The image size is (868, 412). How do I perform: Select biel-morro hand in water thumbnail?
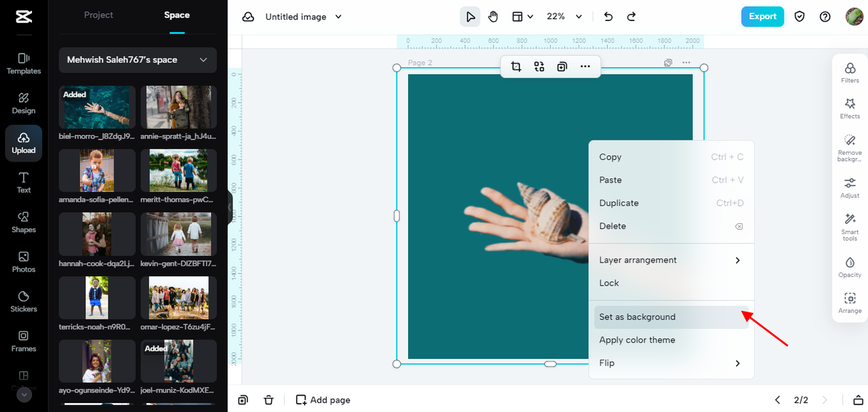pos(97,107)
